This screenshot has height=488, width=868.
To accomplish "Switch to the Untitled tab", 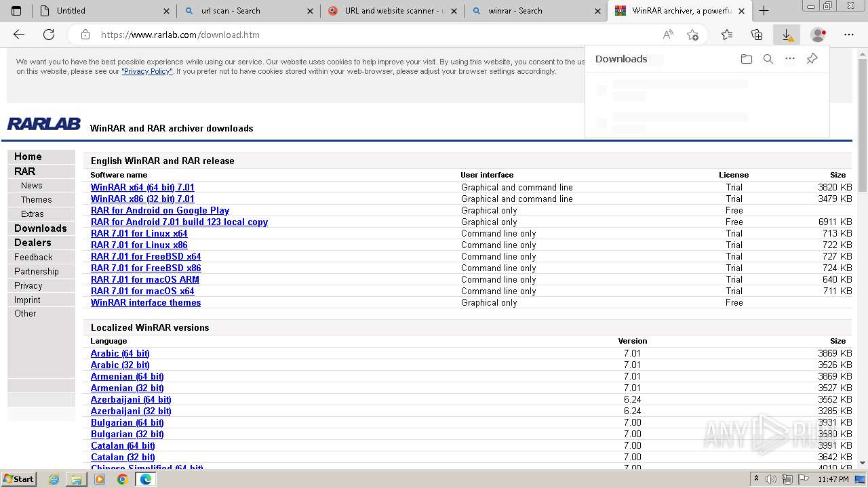I will pos(104,11).
